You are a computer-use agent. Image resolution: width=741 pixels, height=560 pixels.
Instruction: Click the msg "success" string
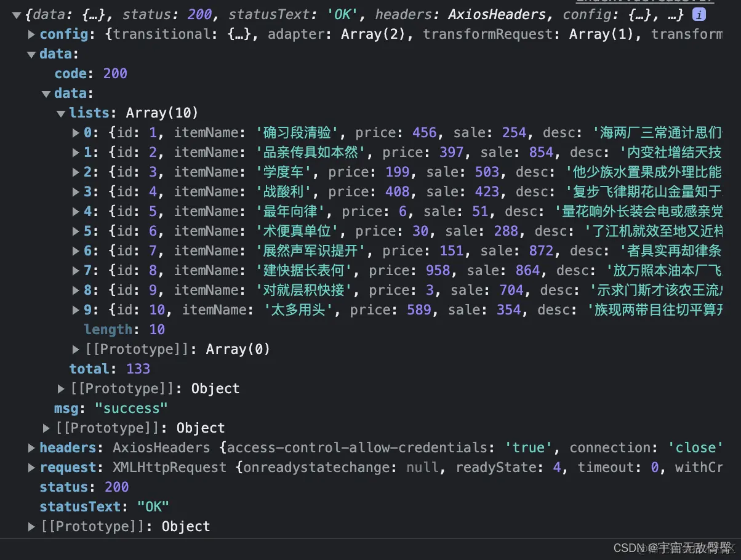click(x=131, y=409)
